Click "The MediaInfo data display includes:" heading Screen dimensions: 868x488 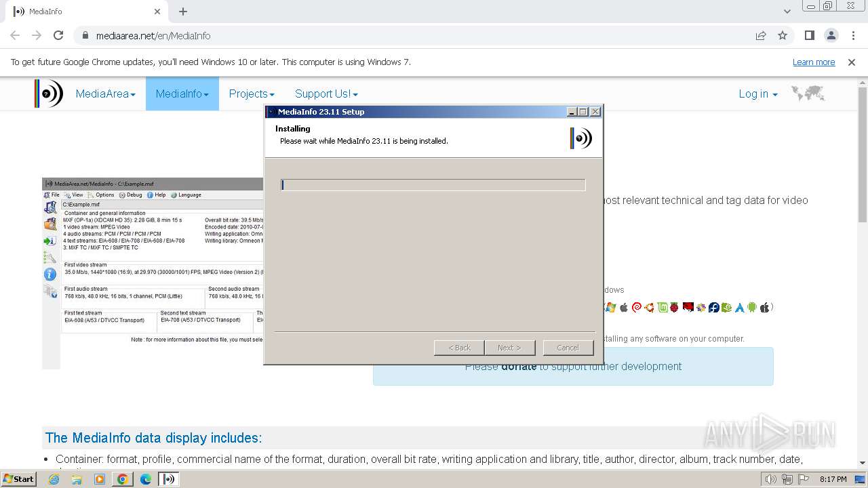[x=154, y=438]
